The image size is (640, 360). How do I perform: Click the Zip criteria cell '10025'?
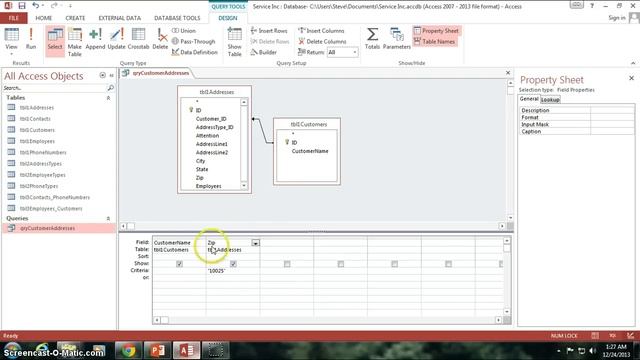point(233,271)
